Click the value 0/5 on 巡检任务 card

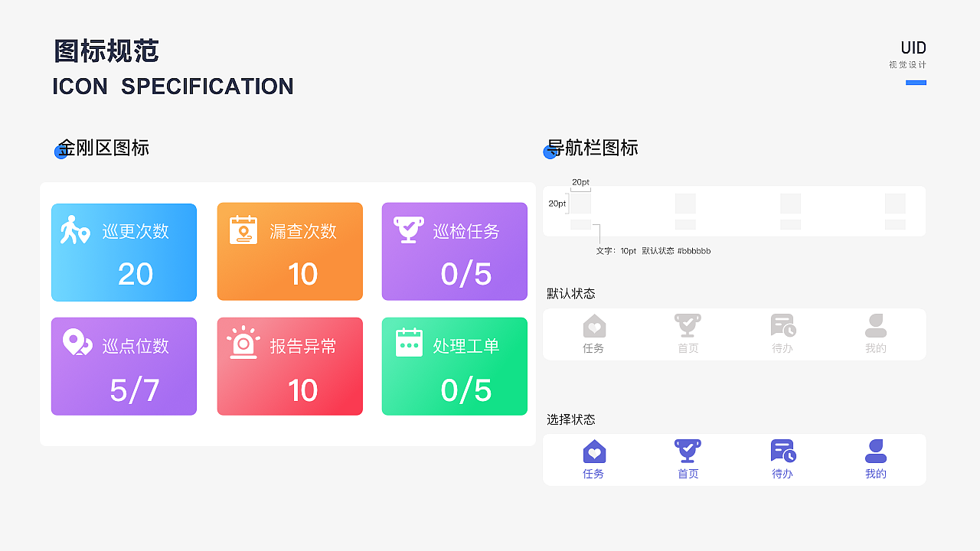(466, 274)
